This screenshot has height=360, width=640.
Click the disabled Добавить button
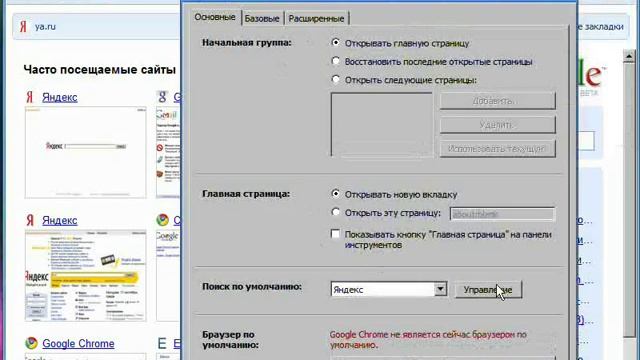(498, 100)
